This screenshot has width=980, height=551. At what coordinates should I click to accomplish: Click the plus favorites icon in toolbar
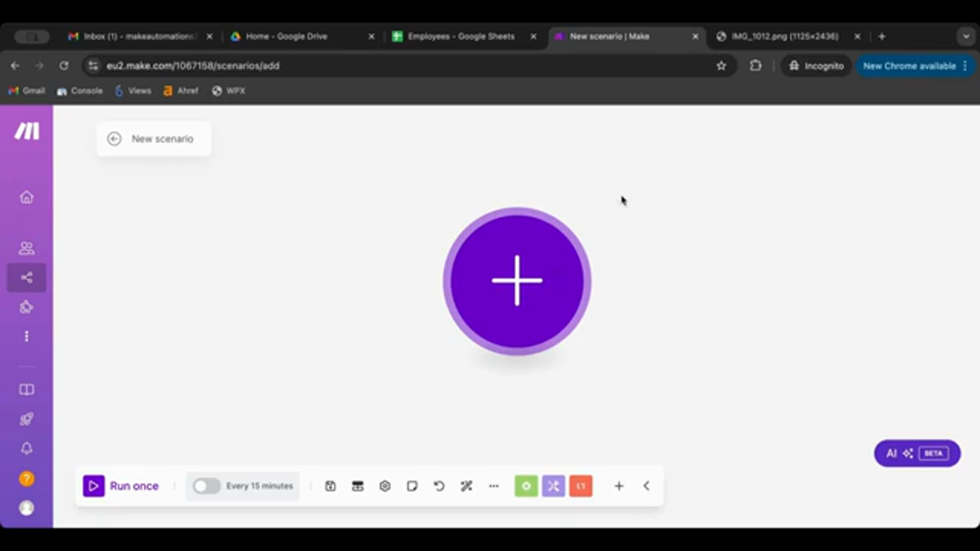pos(619,486)
